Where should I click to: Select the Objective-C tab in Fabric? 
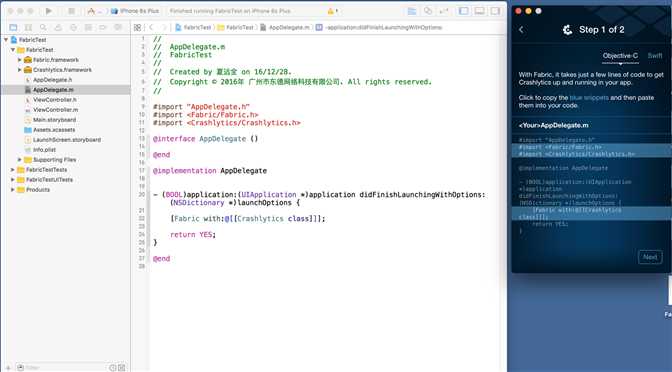[x=620, y=56]
